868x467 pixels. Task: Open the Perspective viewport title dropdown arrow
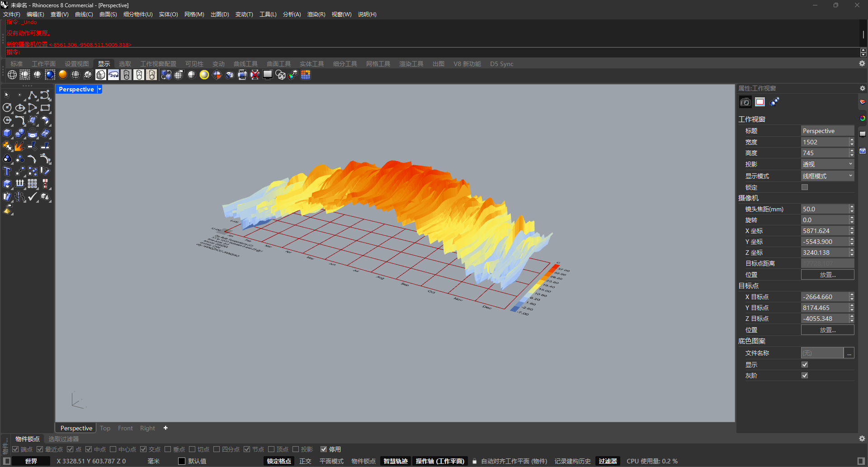pyautogui.click(x=99, y=89)
